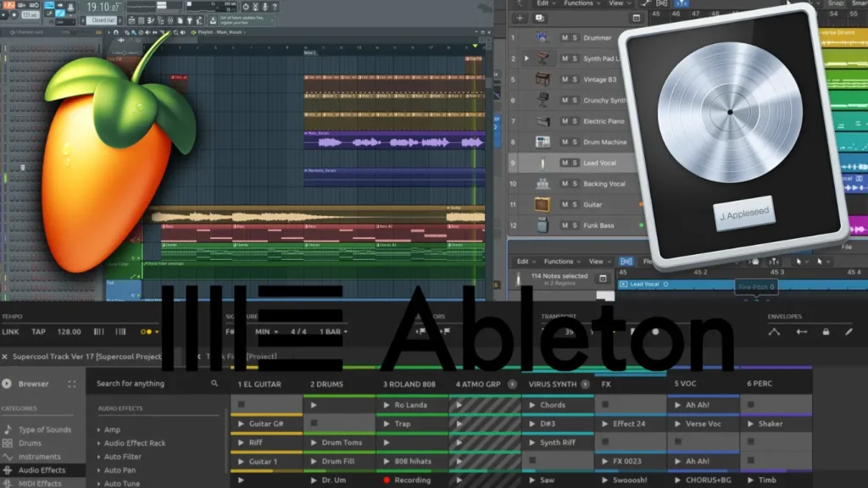The width and height of the screenshot is (868, 488).
Task: Open the Functions menu in Logic piano roll
Action: click(x=562, y=261)
